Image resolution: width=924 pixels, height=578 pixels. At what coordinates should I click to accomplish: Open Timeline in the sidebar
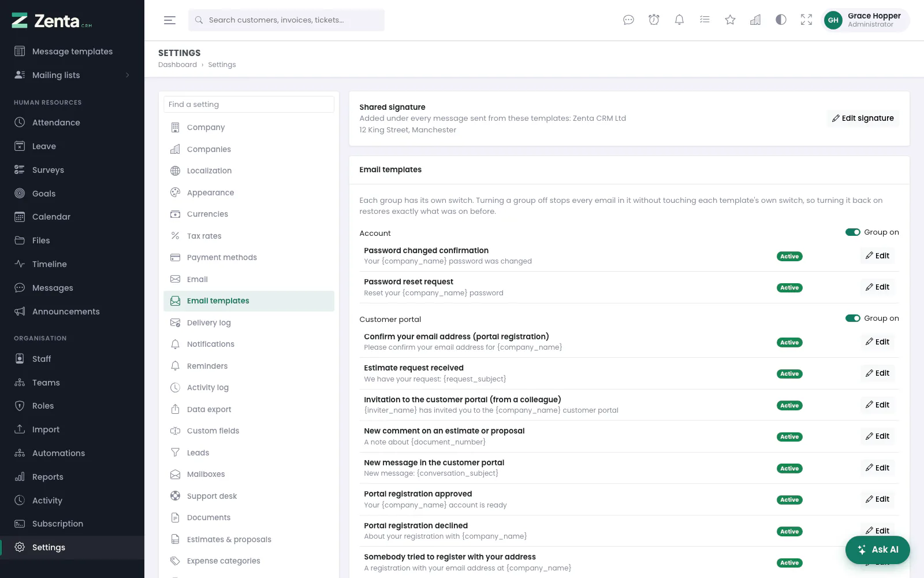72,264
